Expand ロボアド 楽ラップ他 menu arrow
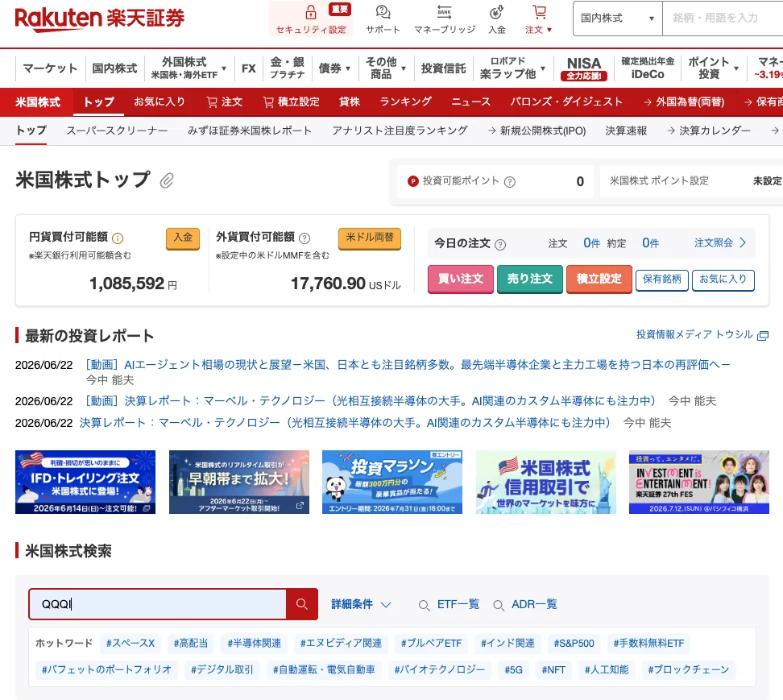The image size is (783, 700). [543, 68]
